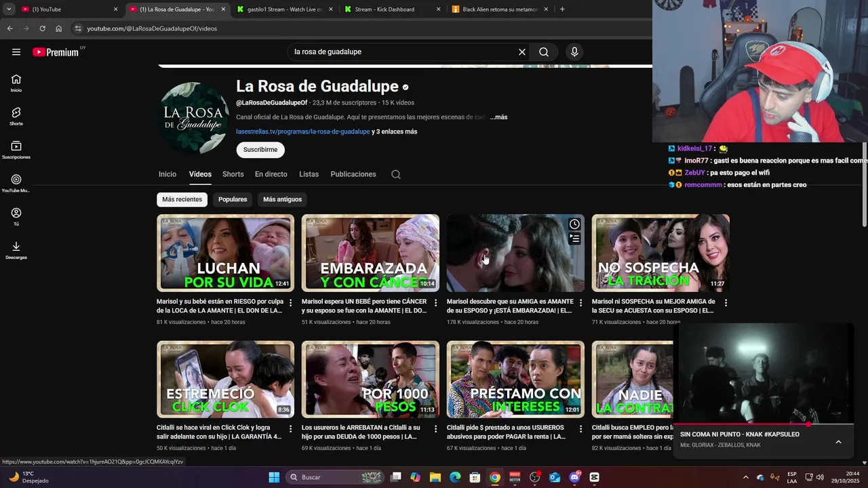Open Citlalli pide $ prestado video title
Image resolution: width=868 pixels, height=488 pixels.
click(x=506, y=432)
